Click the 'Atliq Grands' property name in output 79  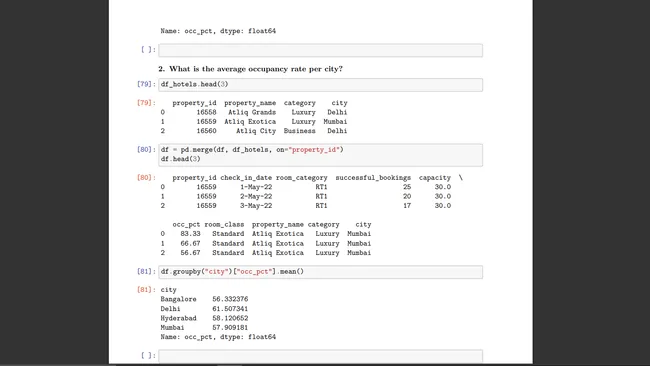pos(252,112)
